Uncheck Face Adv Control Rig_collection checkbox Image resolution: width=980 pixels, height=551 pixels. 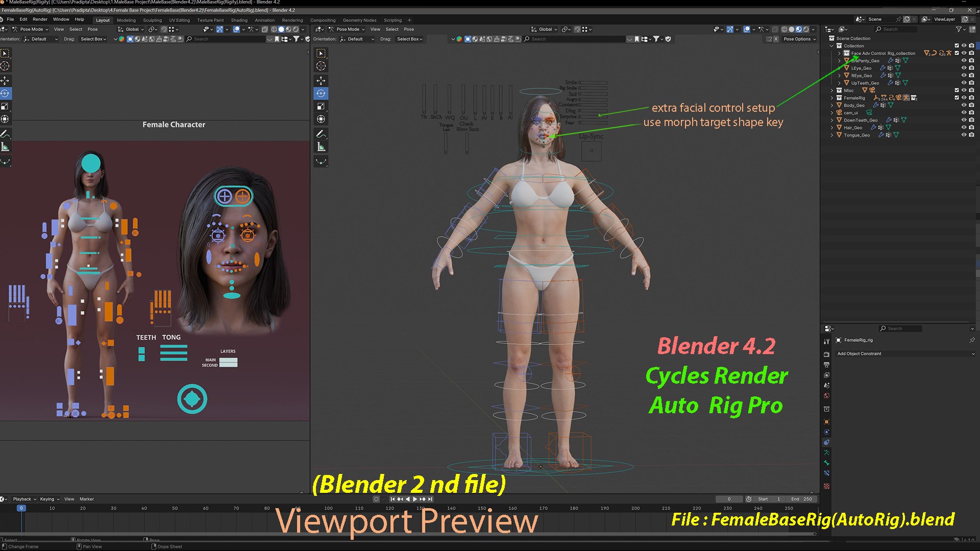[x=957, y=53]
